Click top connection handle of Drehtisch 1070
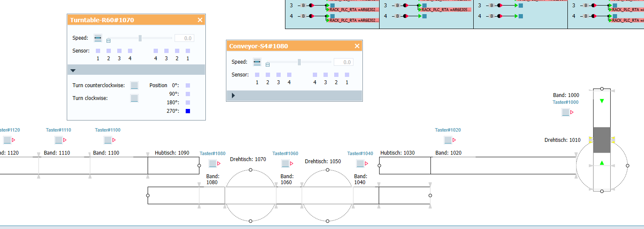644x229 pixels. (x=250, y=170)
